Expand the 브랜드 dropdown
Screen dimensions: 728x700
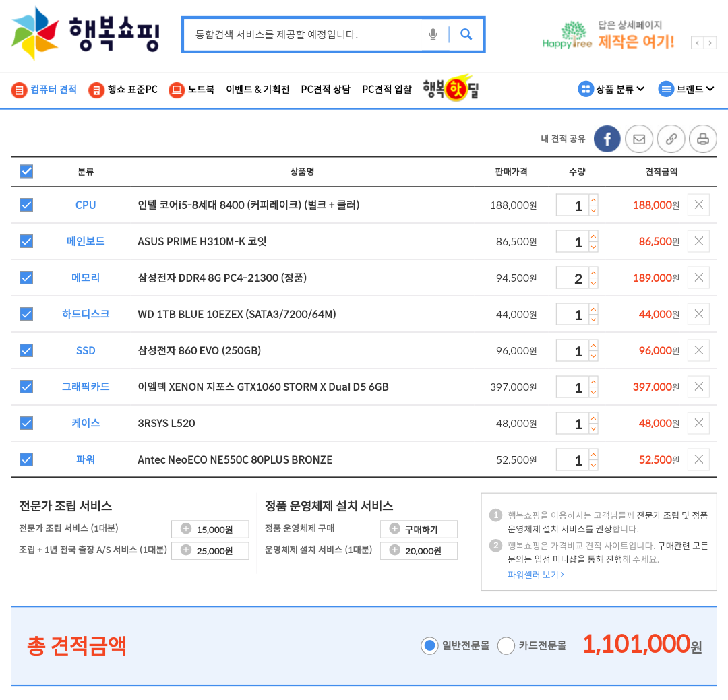[686, 89]
